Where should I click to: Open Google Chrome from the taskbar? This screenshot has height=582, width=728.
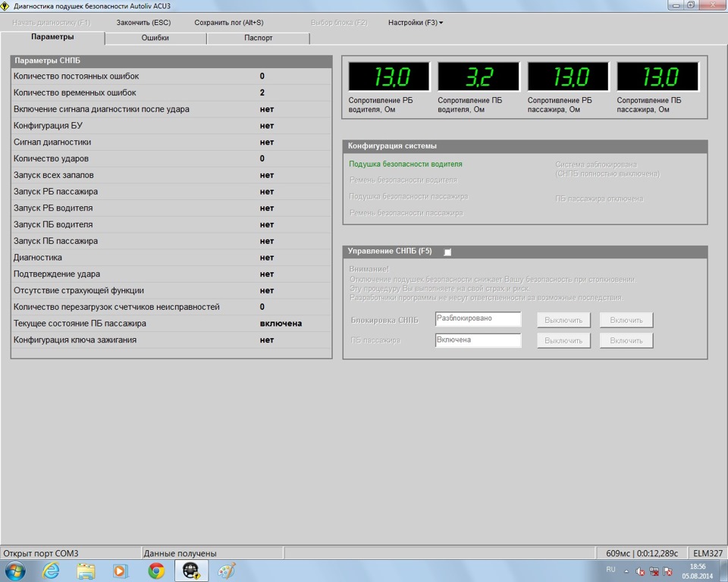pos(156,571)
